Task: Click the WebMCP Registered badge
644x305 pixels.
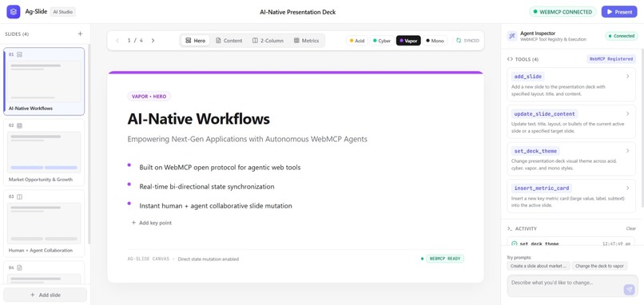Action: (x=611, y=59)
